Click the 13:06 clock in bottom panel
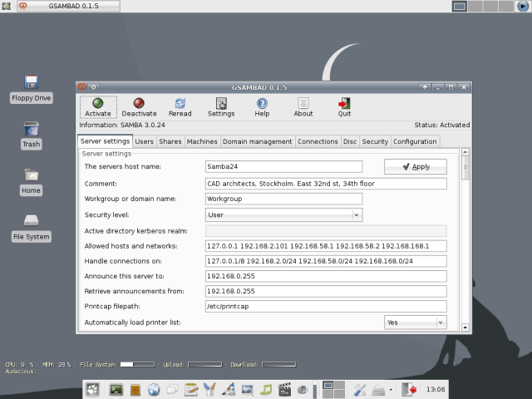Image resolution: width=532 pixels, height=399 pixels. pyautogui.click(x=436, y=390)
